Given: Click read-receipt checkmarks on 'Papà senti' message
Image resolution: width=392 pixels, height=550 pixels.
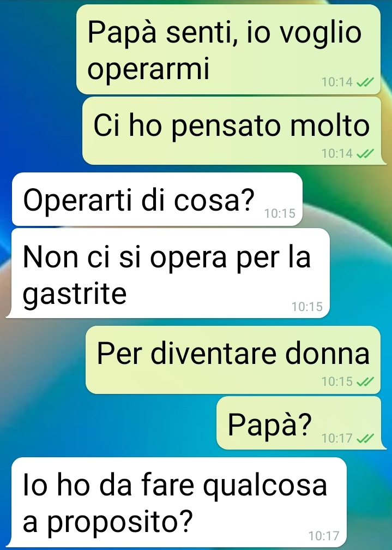Looking at the screenshot, I should coord(365,82).
